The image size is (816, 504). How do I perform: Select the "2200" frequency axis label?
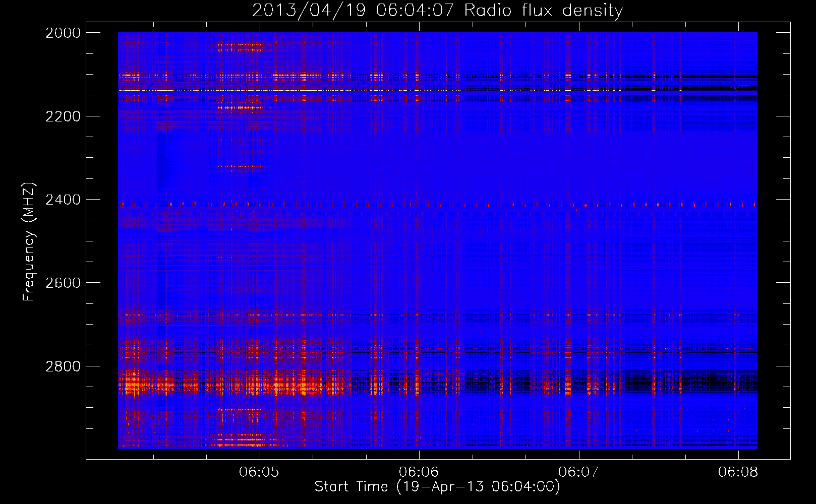pos(63,116)
